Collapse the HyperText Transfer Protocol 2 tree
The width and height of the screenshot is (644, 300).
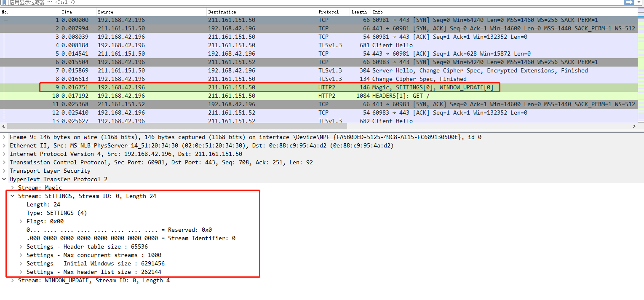3,179
